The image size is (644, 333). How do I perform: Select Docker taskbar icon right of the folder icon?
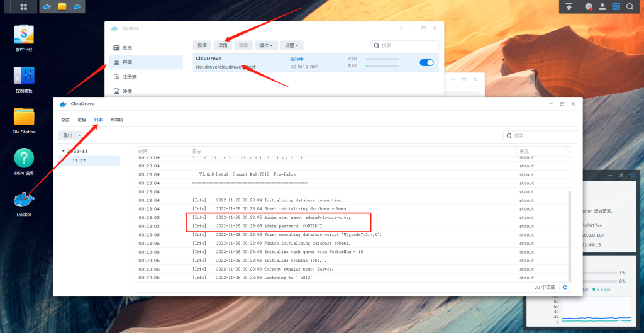coord(77,6)
